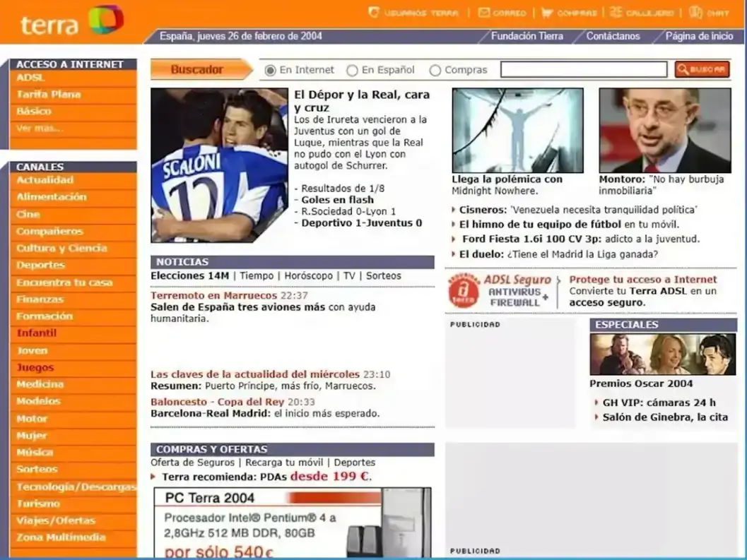Open Compras shopping cart icon
Image resolution: width=747 pixels, height=560 pixels.
coord(547,13)
